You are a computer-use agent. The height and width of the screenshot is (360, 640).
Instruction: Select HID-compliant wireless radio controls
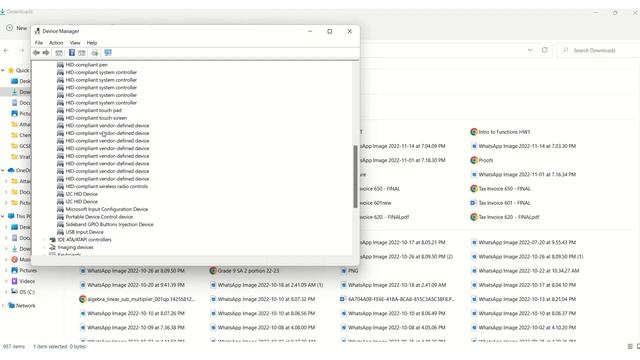pos(107,186)
